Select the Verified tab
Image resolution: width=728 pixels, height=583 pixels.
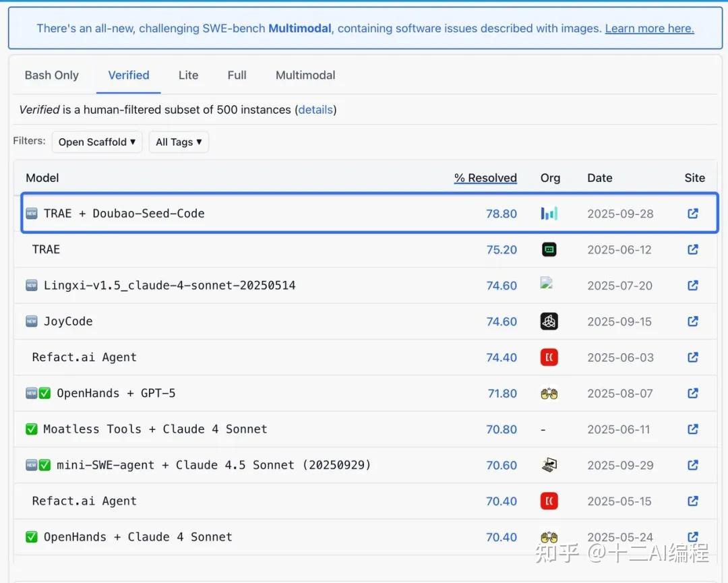coord(129,75)
